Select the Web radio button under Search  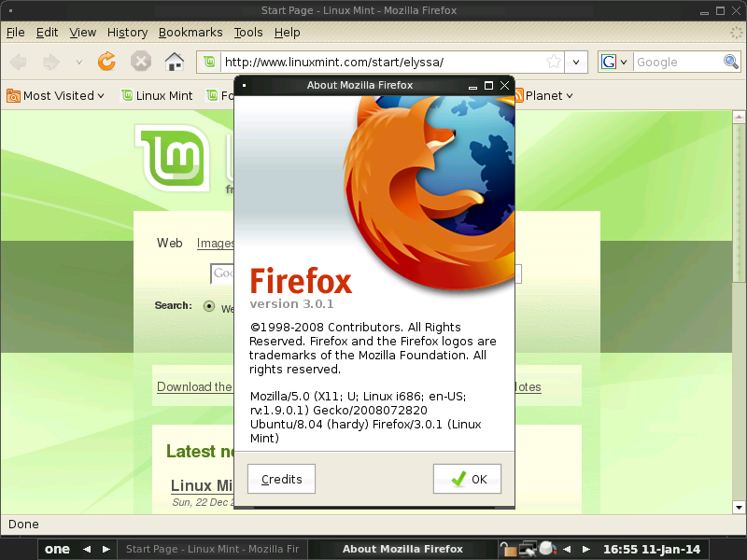208,306
